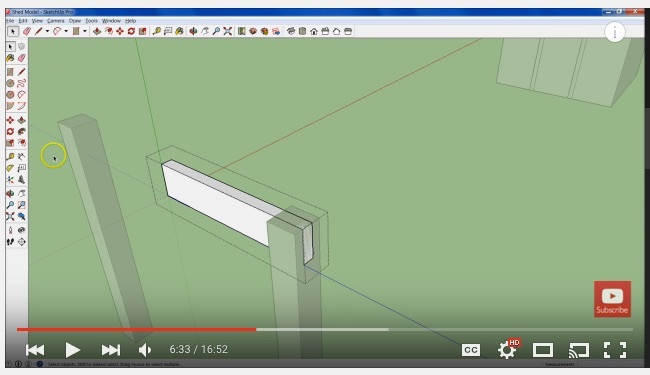Select Make Component in left tool palette
650x375 pixels.
click(x=22, y=47)
